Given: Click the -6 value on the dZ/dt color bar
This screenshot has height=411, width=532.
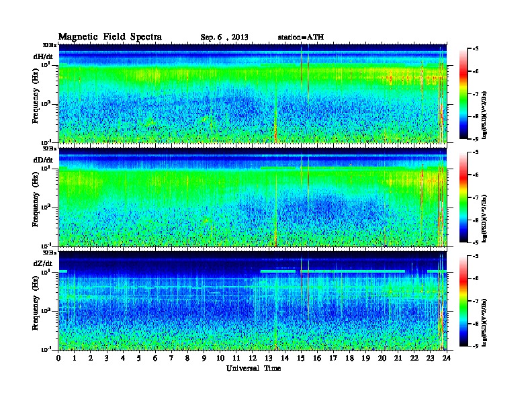Looking at the screenshot, I should [x=476, y=279].
